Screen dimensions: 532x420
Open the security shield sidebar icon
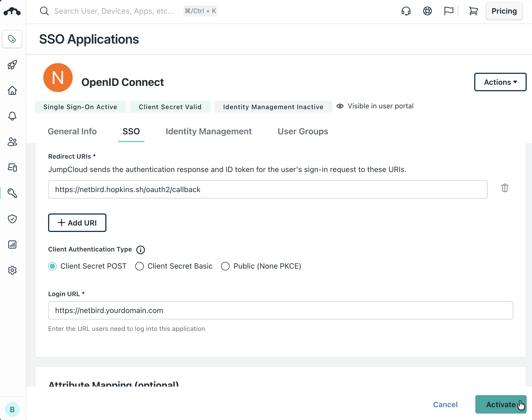pyautogui.click(x=12, y=219)
